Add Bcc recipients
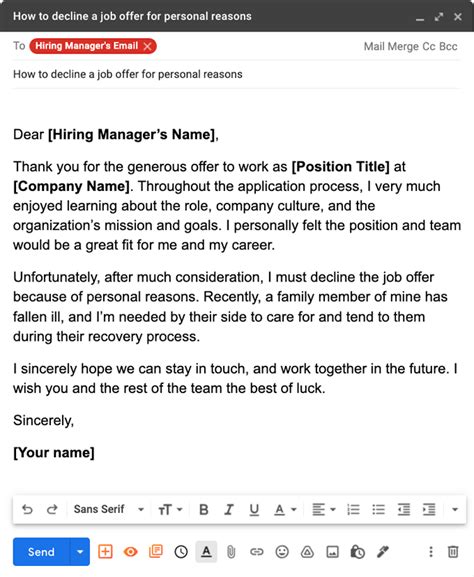 coord(448,46)
